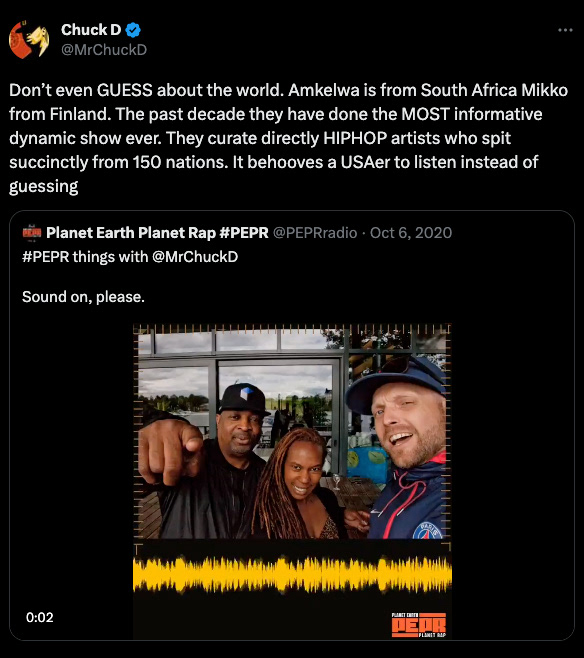Image resolution: width=584 pixels, height=658 pixels.
Task: Click the main tweet text about Amkelwa
Action: (289, 138)
